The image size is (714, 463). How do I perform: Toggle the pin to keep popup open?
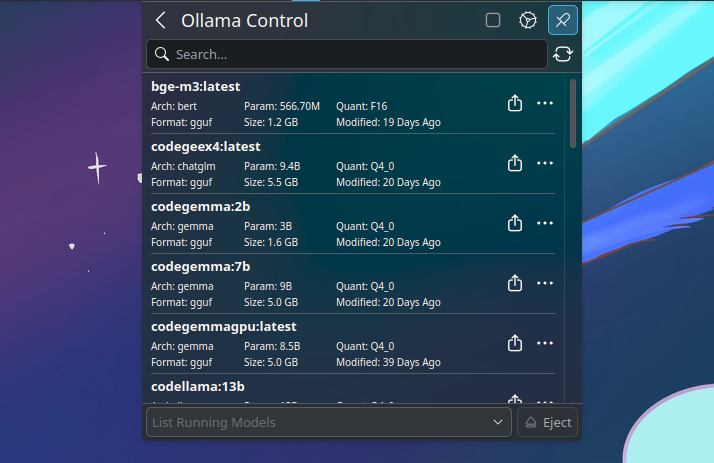[x=563, y=20]
